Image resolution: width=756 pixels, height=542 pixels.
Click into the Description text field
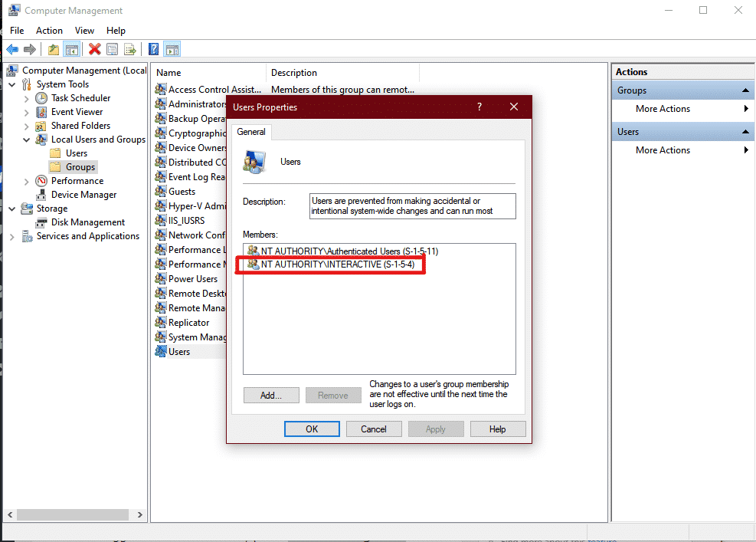tap(413, 206)
